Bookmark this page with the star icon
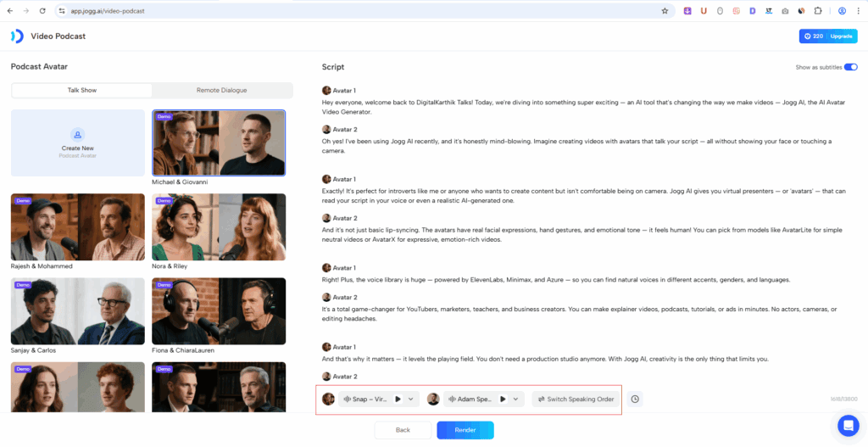Viewport: 868px width, 447px height. click(x=665, y=11)
